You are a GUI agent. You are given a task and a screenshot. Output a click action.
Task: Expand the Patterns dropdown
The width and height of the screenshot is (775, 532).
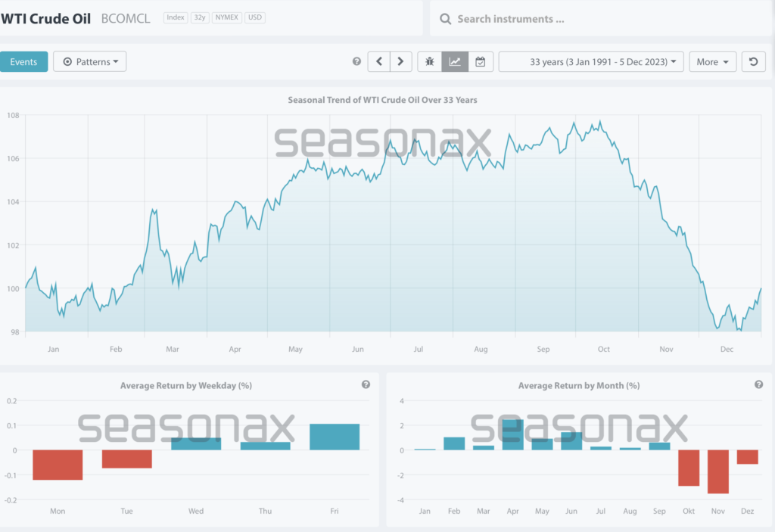tap(89, 61)
